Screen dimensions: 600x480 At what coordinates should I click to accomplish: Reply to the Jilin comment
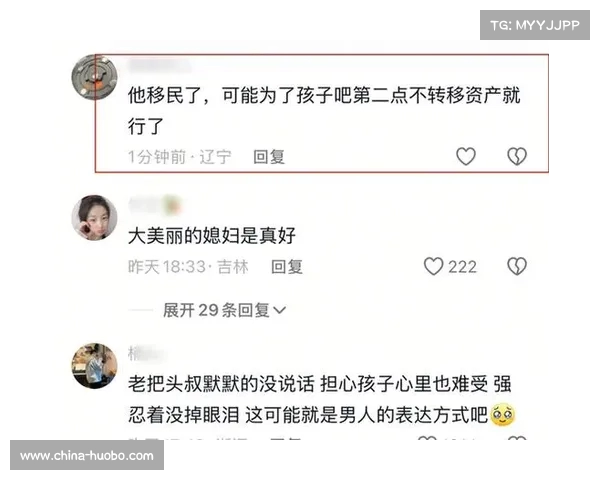pyautogui.click(x=287, y=267)
